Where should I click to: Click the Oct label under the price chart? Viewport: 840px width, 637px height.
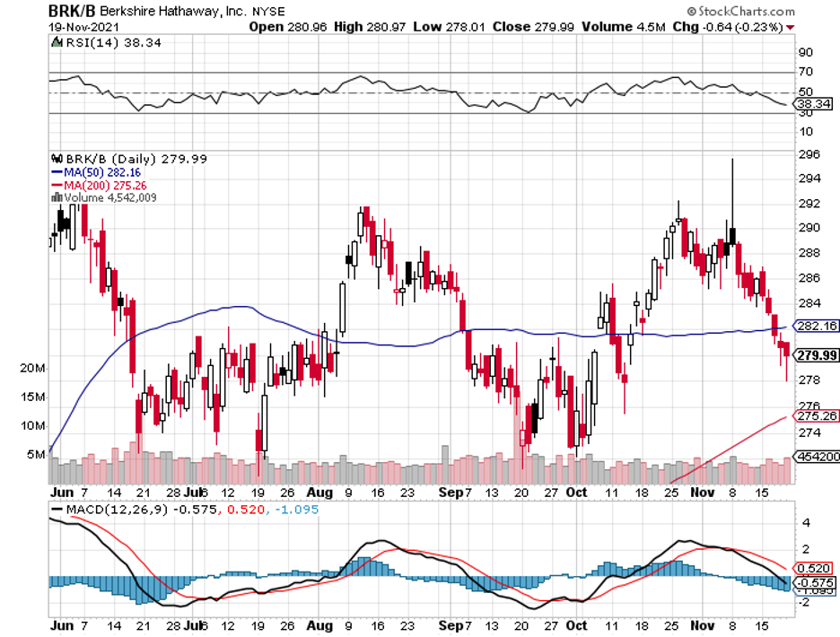click(x=576, y=493)
